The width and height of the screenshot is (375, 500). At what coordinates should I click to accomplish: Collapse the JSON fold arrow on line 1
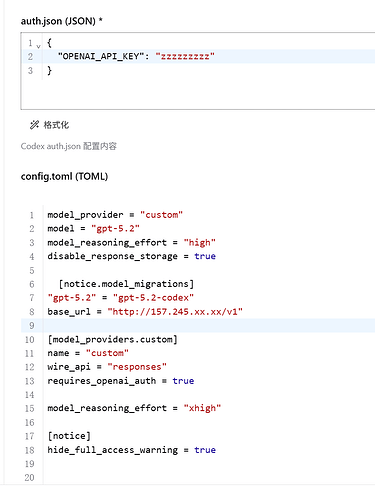pos(39,46)
